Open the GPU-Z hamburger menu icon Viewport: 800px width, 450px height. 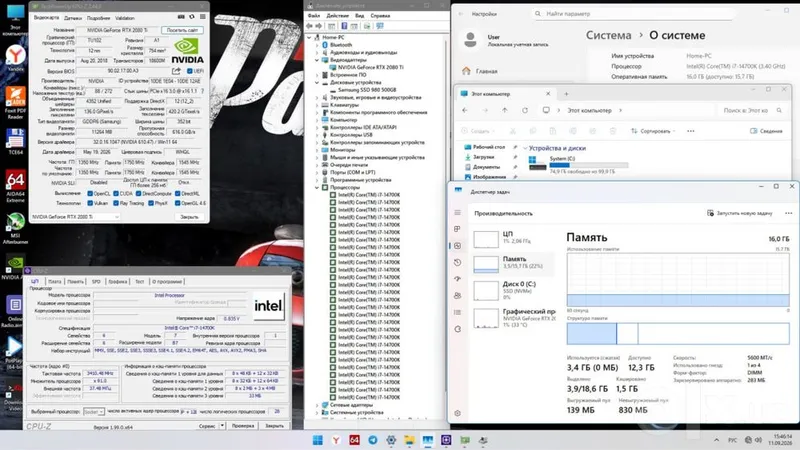click(203, 17)
